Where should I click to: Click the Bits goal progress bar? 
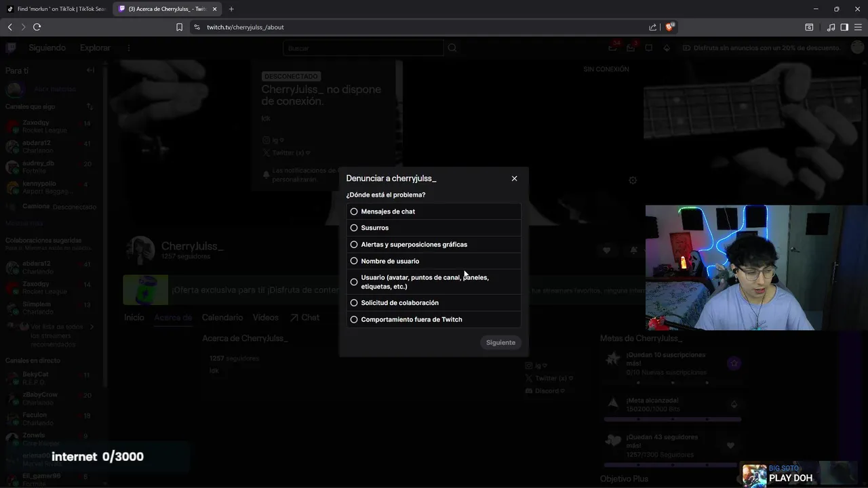[x=673, y=420]
